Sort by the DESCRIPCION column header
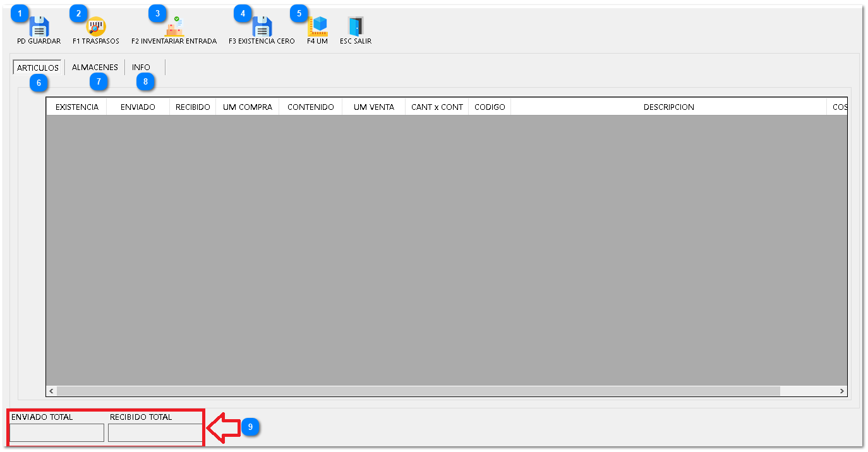The image size is (868, 452). [x=668, y=107]
